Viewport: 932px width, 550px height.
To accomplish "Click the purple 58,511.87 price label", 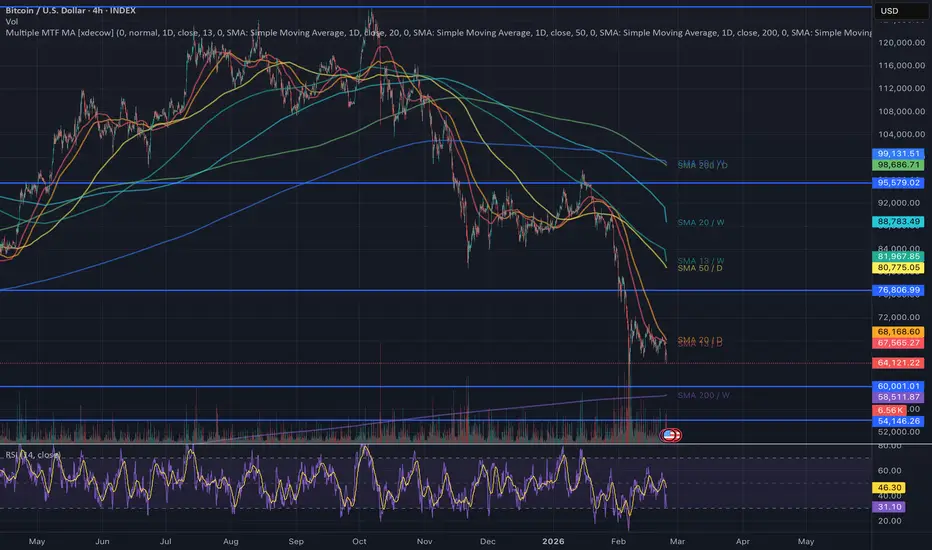I will pyautogui.click(x=898, y=397).
